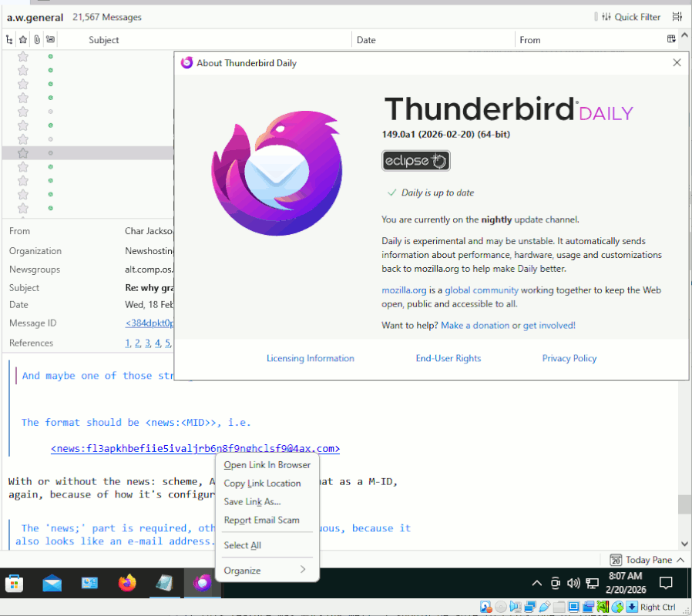Sort by the Date column header
Viewport: 692px width, 616px height.
(366, 40)
